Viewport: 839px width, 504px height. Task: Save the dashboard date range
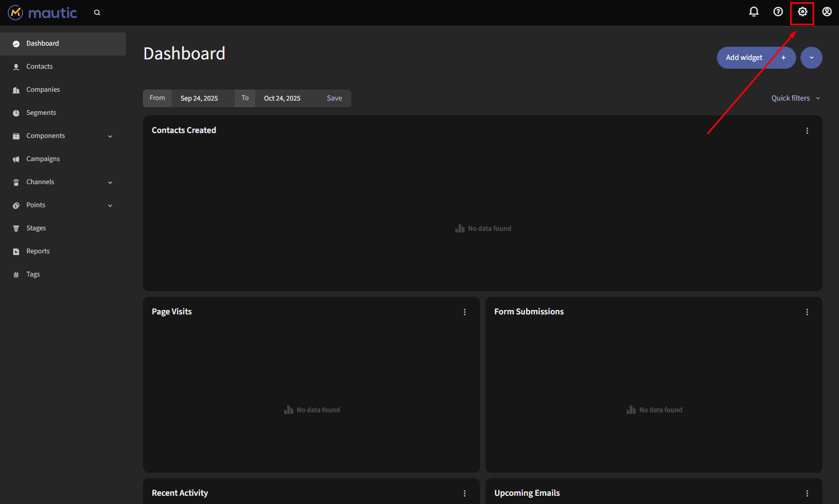click(334, 98)
